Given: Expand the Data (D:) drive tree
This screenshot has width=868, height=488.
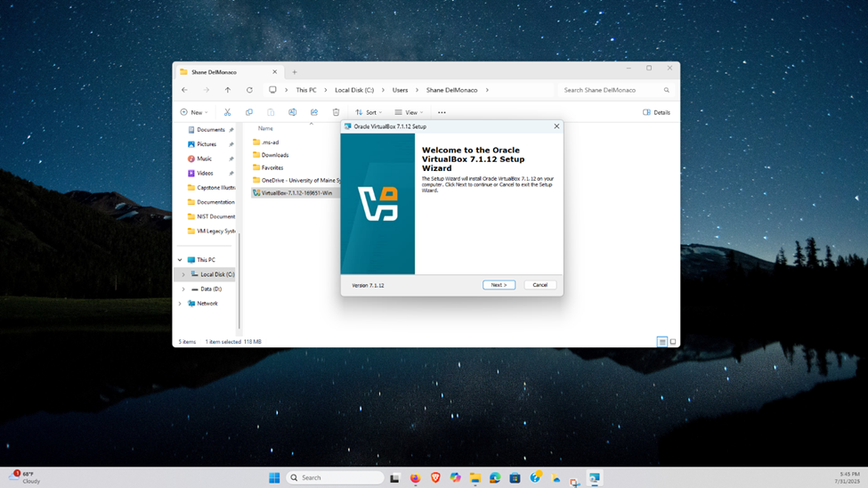Looking at the screenshot, I should coord(183,289).
